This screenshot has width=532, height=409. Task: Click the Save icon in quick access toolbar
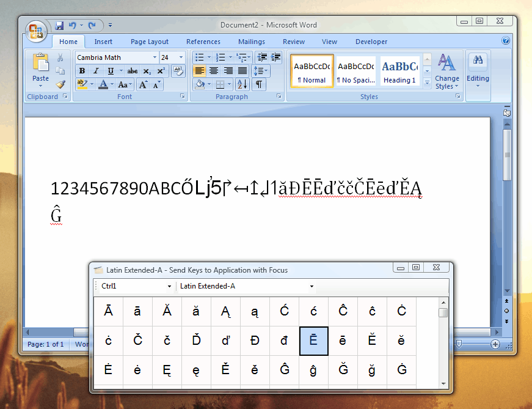[x=59, y=26]
